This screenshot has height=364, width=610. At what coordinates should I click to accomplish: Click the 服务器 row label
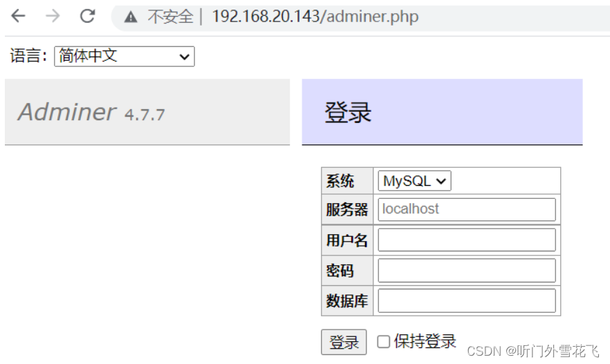pyautogui.click(x=346, y=210)
